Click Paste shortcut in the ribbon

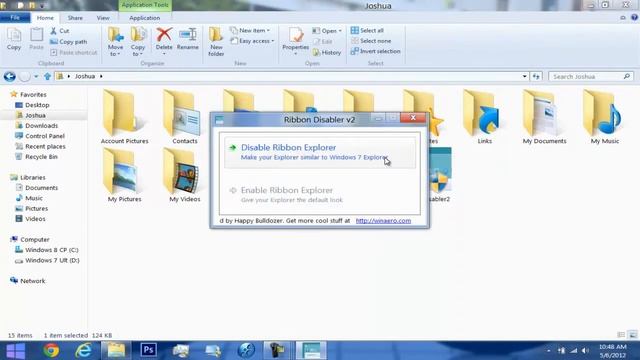pos(74,53)
